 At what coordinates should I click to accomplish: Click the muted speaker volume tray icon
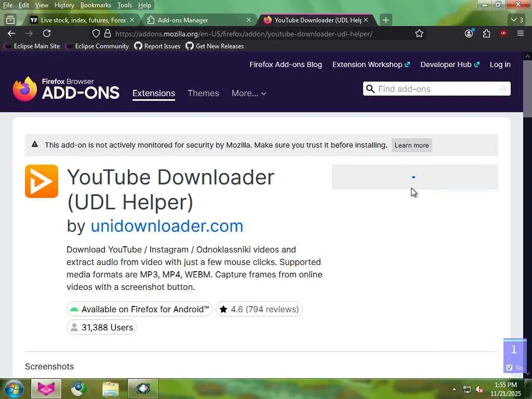tap(480, 390)
